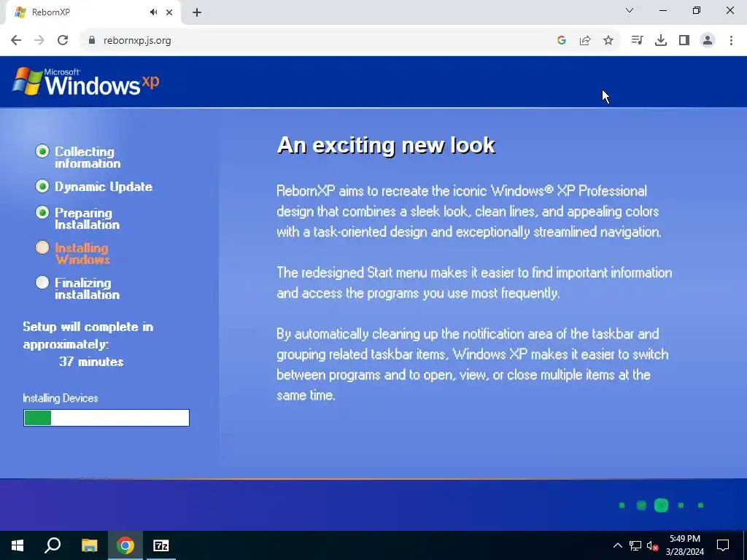Click the Chrome taskbar icon

[x=125, y=545]
